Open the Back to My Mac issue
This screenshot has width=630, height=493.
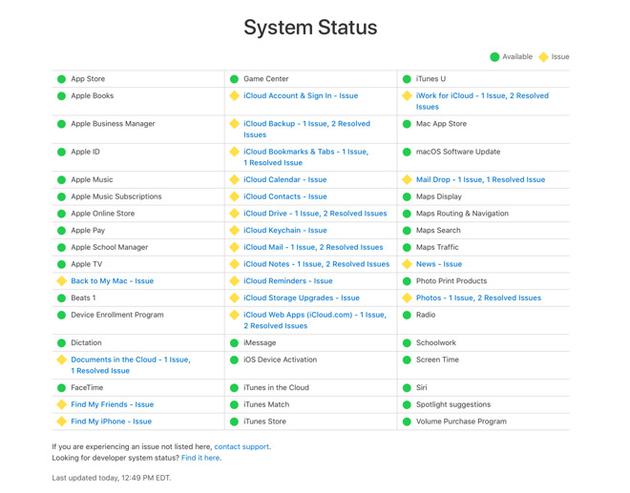112,281
